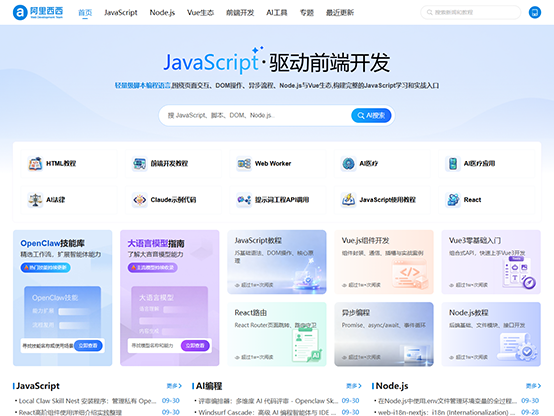Open the HTML教程 shortcut icon
The image size is (554, 416).
tap(35, 164)
